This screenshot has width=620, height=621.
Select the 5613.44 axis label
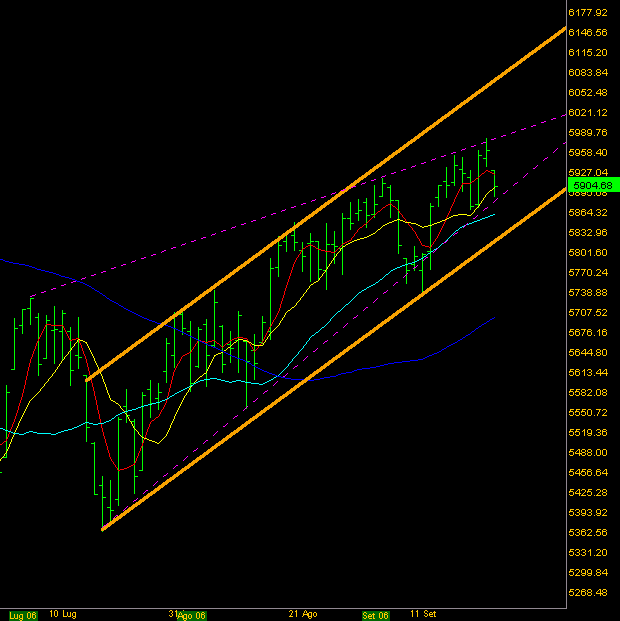point(588,372)
